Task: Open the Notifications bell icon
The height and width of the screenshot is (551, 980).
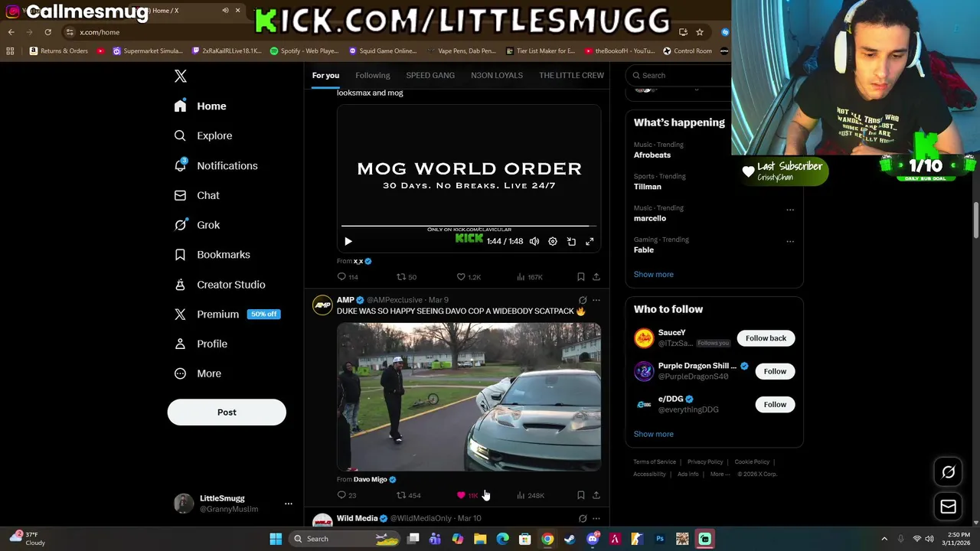Action: point(180,165)
